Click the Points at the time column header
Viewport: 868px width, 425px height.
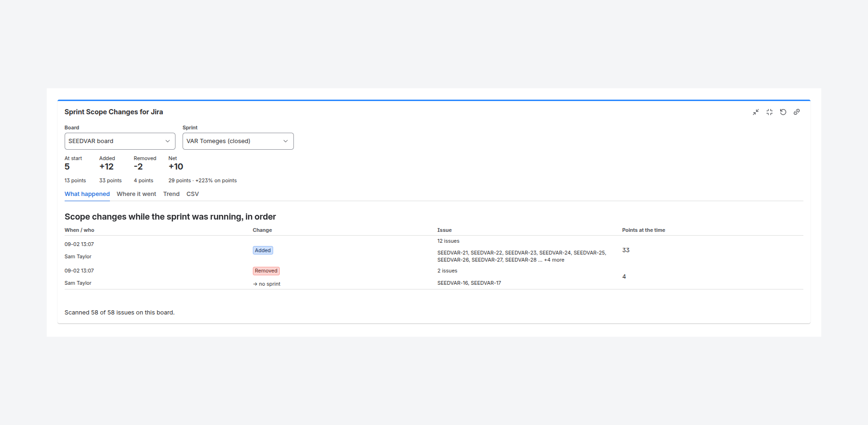pos(643,230)
